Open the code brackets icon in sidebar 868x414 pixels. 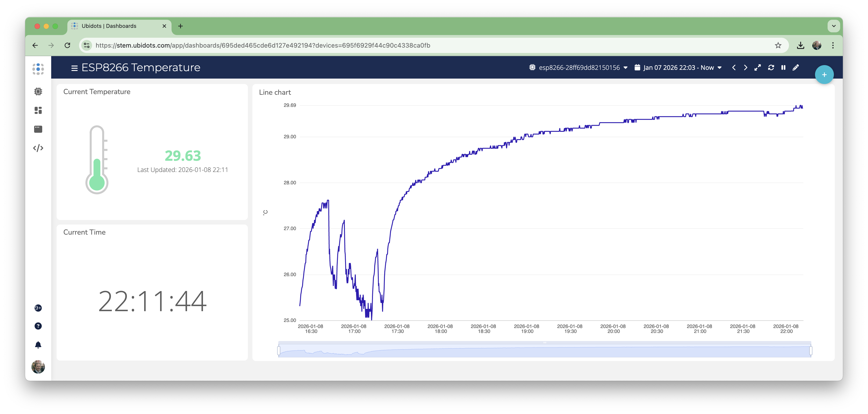(x=38, y=148)
